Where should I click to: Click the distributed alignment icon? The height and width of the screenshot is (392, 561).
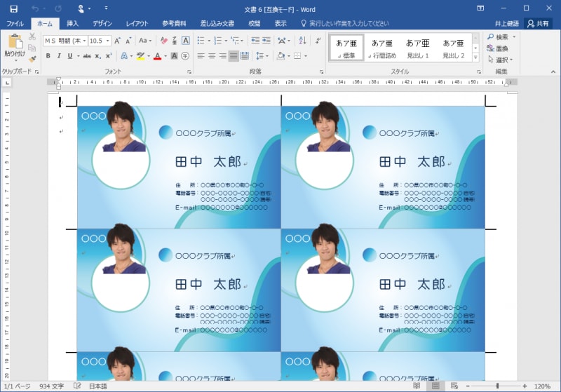[x=245, y=56]
